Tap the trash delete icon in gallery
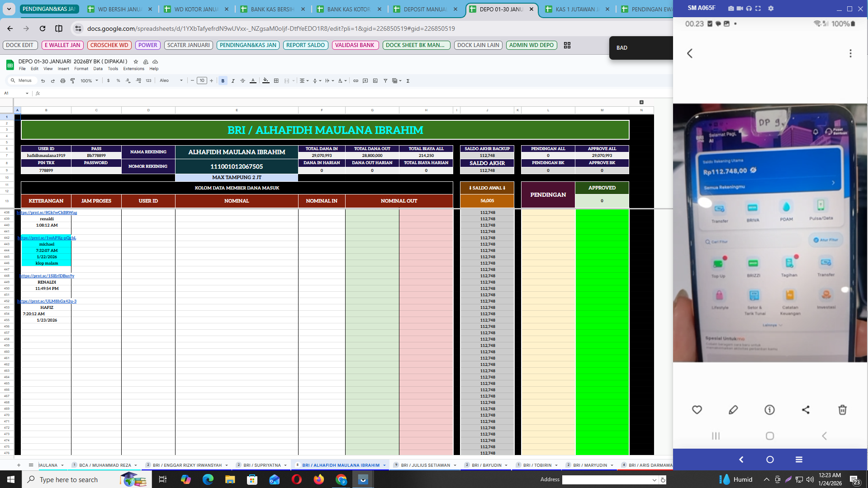The image size is (868, 488). (842, 410)
